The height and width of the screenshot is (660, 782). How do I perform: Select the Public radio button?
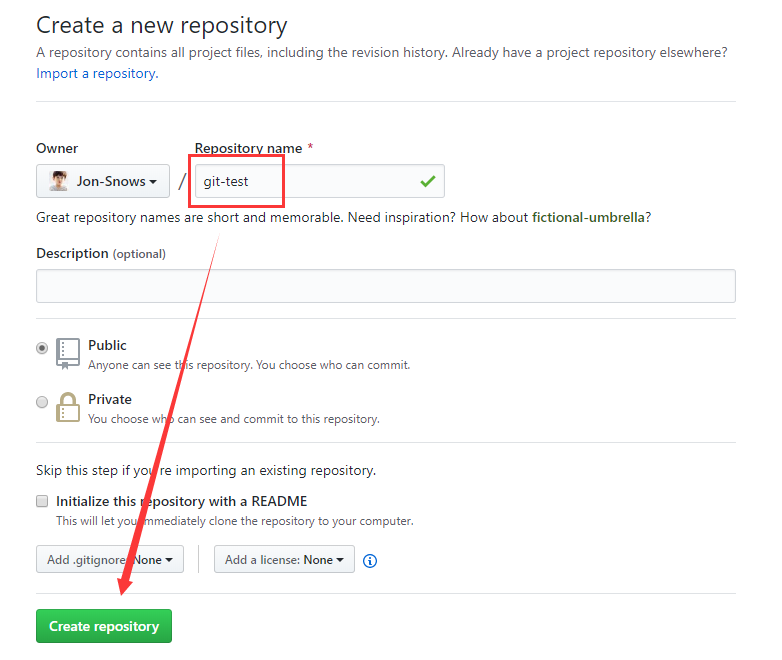click(42, 348)
